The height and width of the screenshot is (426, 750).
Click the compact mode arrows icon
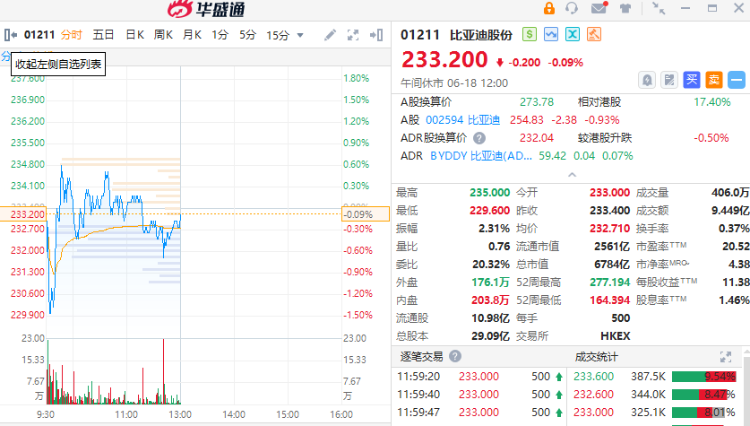(659, 8)
